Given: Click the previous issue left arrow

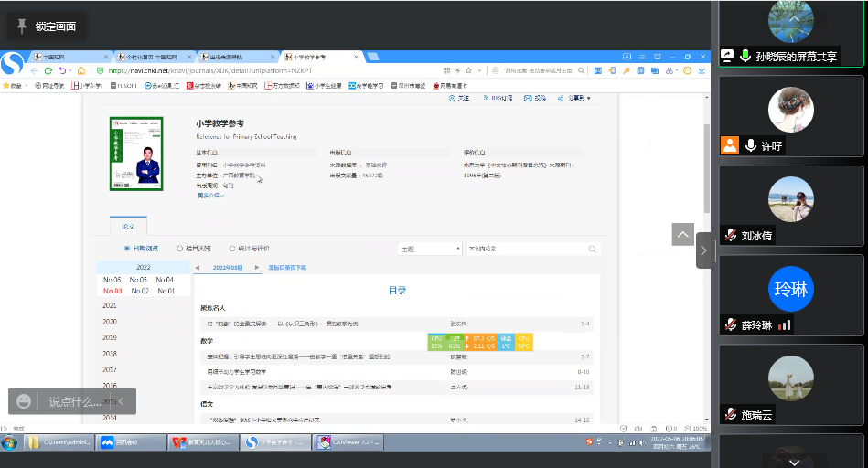Looking at the screenshot, I should [198, 268].
